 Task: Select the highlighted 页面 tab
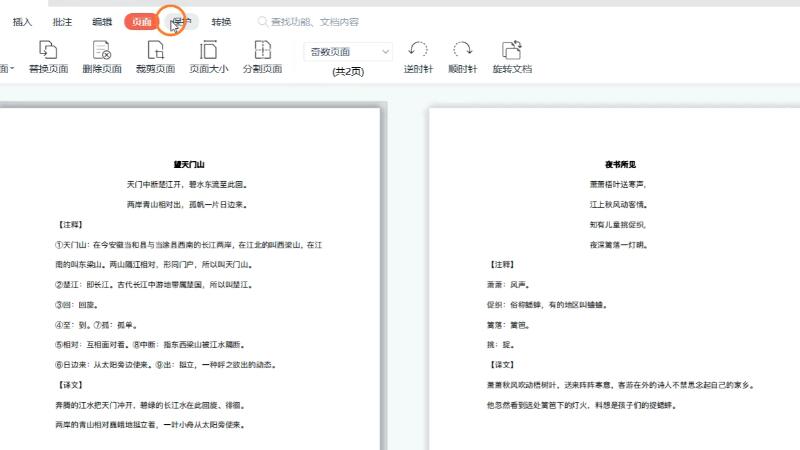click(141, 21)
